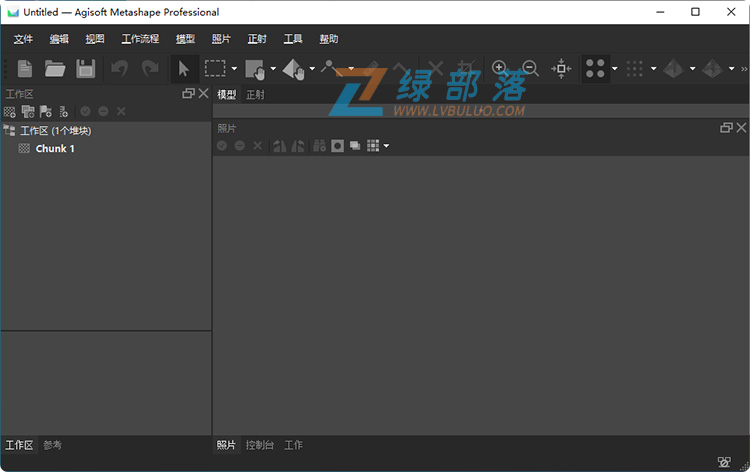Open the 编辑 menu
750x472 pixels.
click(x=59, y=39)
